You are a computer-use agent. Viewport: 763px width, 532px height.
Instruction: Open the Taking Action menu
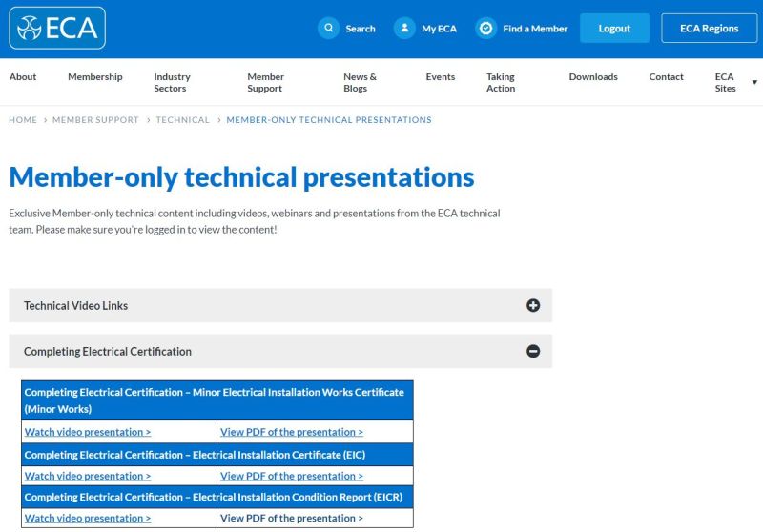(501, 82)
